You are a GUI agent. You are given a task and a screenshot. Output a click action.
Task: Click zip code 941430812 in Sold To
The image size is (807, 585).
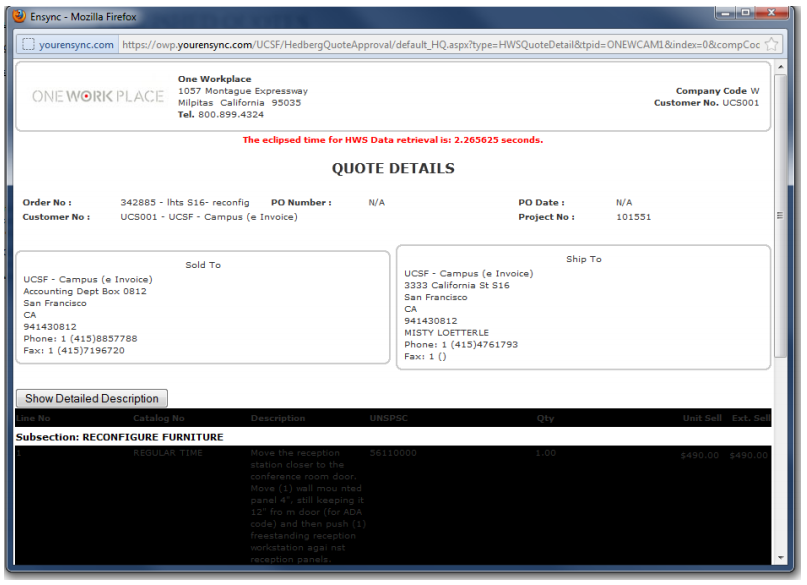tap(50, 327)
